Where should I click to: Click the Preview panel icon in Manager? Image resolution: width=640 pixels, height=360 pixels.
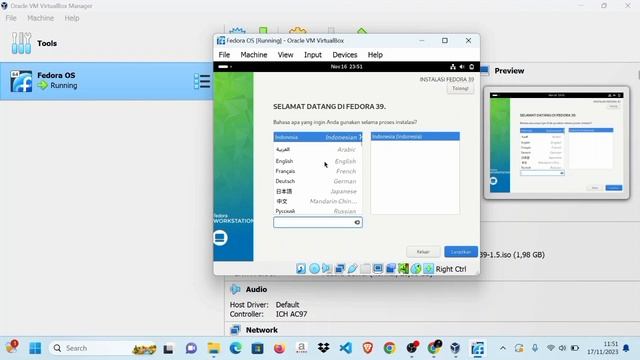[x=484, y=71]
